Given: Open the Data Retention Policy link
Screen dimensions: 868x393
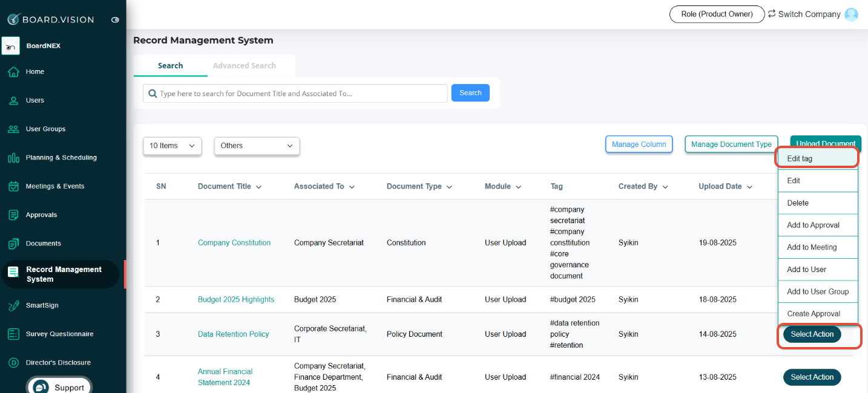Looking at the screenshot, I should [233, 334].
